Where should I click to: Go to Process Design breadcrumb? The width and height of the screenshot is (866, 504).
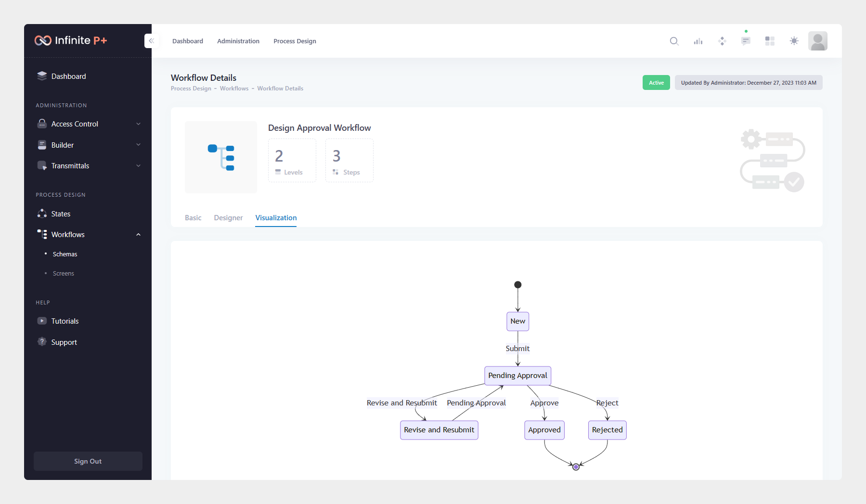pyautogui.click(x=191, y=88)
